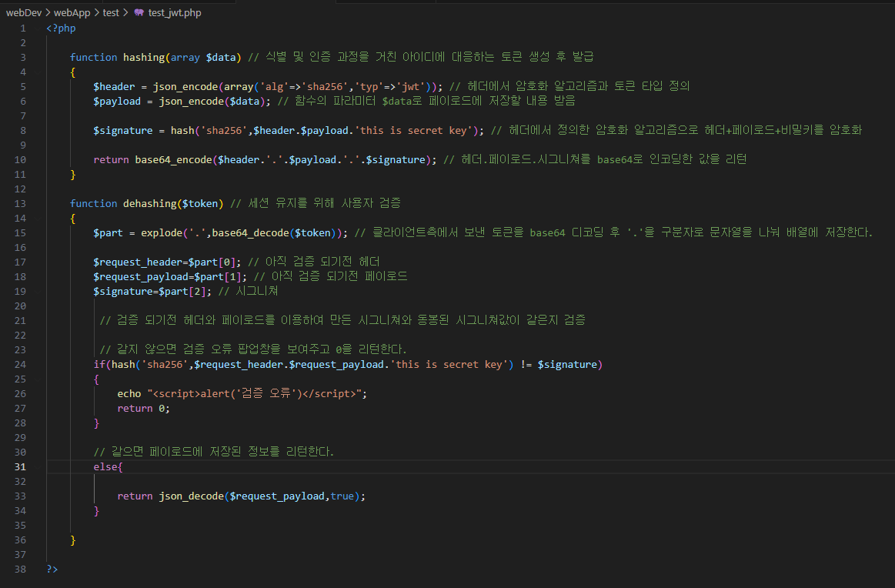Click the closing brace on line 36
Image resolution: width=895 pixels, height=588 pixels.
72,540
